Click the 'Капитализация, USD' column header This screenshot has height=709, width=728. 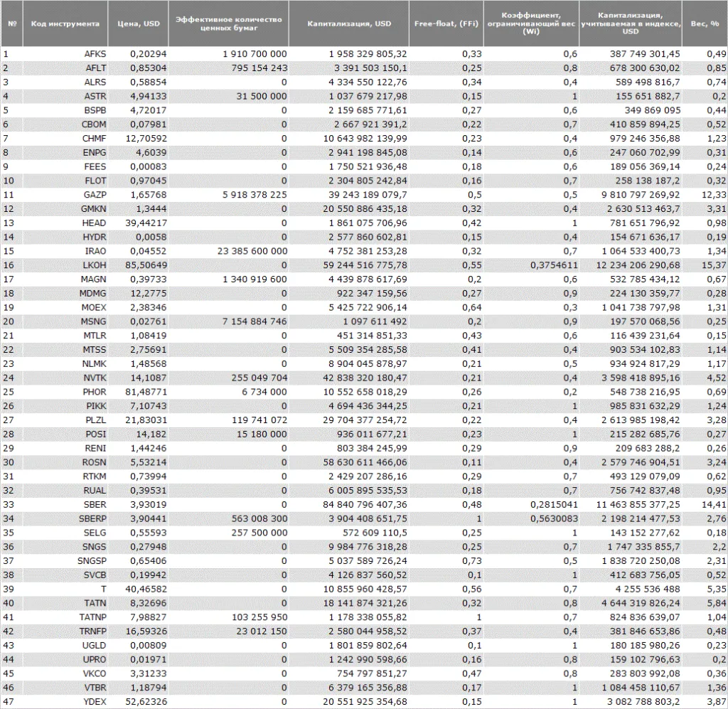[349, 23]
